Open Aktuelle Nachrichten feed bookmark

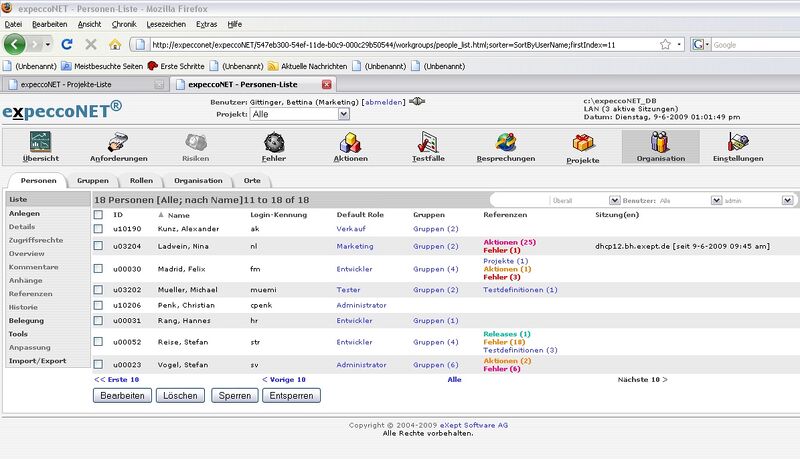pos(308,66)
